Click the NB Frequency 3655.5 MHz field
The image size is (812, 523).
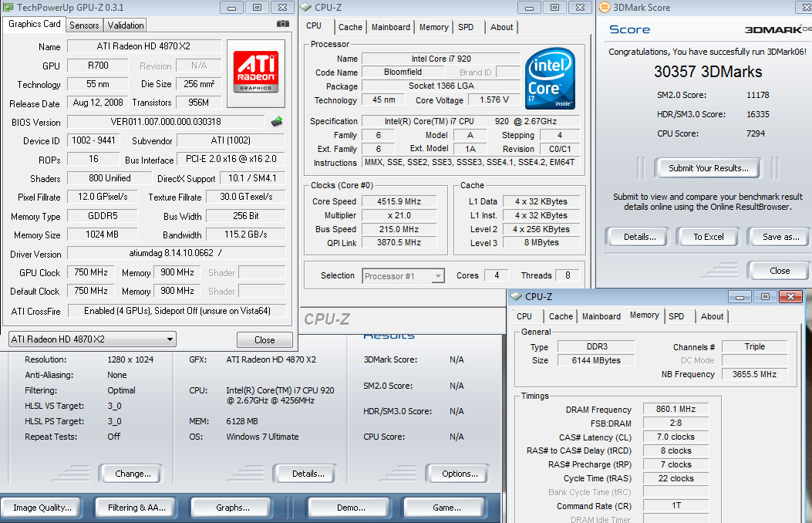pyautogui.click(x=754, y=374)
